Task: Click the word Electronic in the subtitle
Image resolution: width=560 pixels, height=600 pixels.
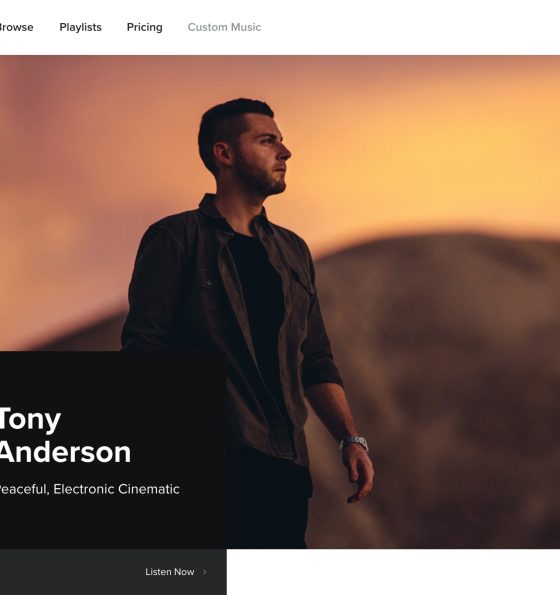Action: click(x=83, y=489)
